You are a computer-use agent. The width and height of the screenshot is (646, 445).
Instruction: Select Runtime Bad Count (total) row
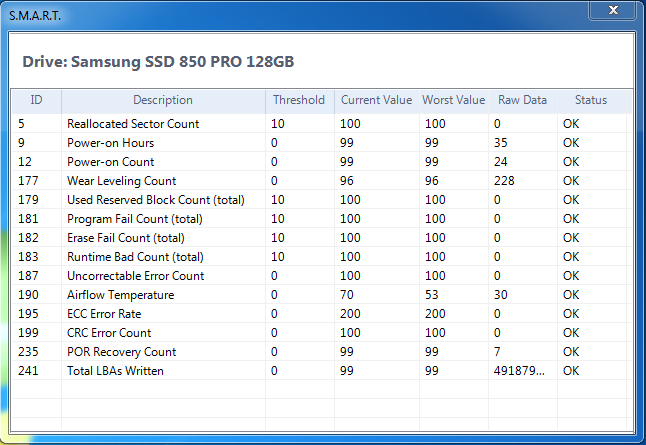[321, 256]
